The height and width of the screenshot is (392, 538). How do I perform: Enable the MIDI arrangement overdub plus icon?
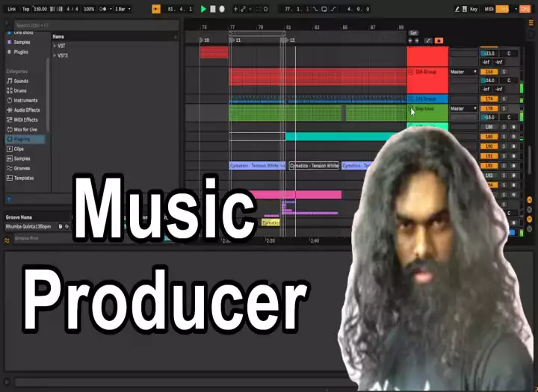235,9
